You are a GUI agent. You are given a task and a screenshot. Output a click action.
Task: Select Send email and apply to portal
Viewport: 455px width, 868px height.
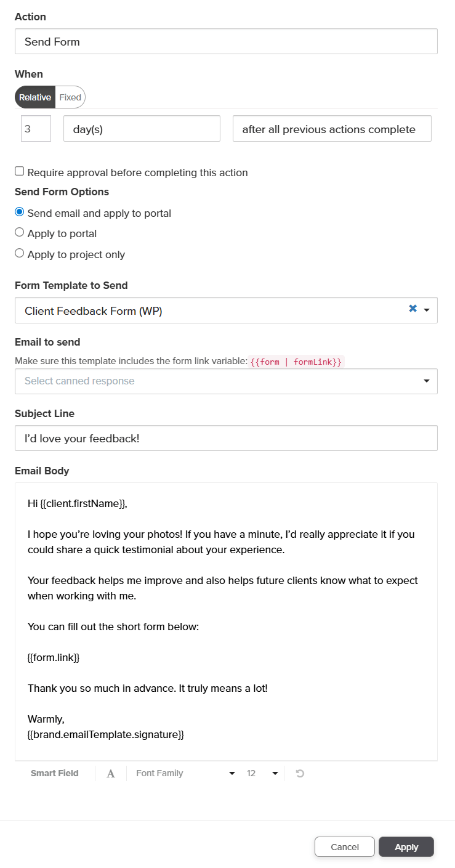pos(20,213)
